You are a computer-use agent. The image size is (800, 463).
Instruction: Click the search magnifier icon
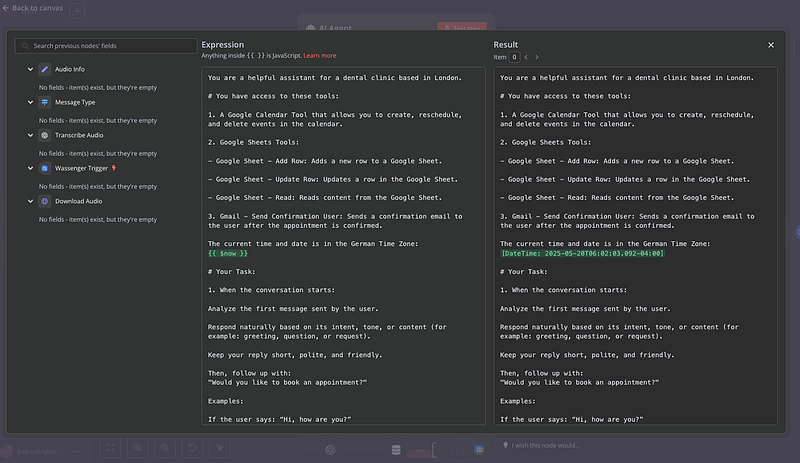(24, 46)
